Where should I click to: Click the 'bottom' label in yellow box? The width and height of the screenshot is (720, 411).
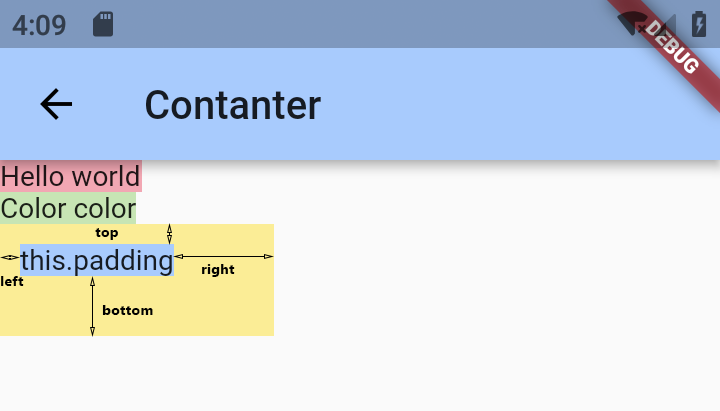tap(128, 310)
